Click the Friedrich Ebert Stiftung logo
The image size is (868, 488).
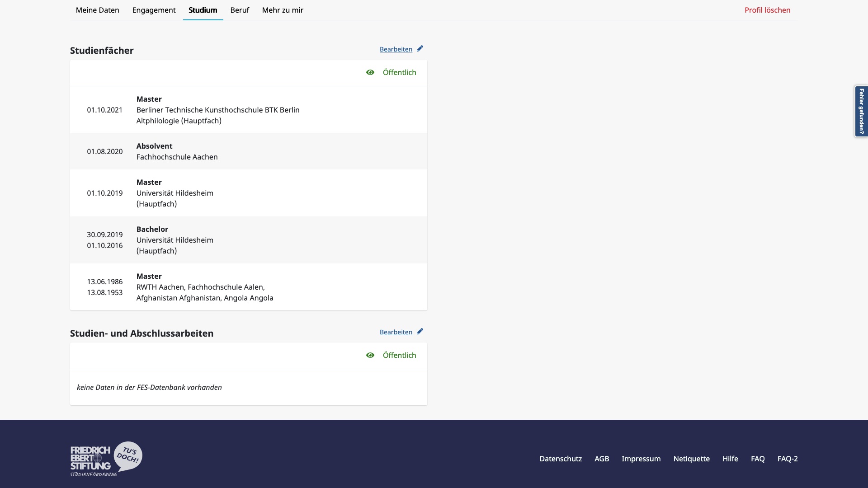tap(106, 459)
